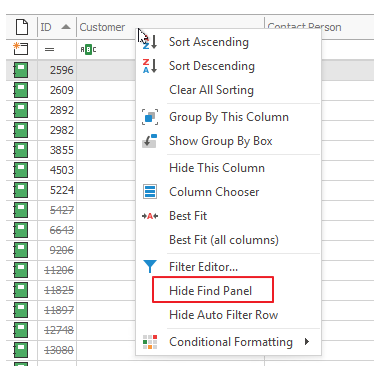Click the Conditional Formatting grid icon

[150, 342]
